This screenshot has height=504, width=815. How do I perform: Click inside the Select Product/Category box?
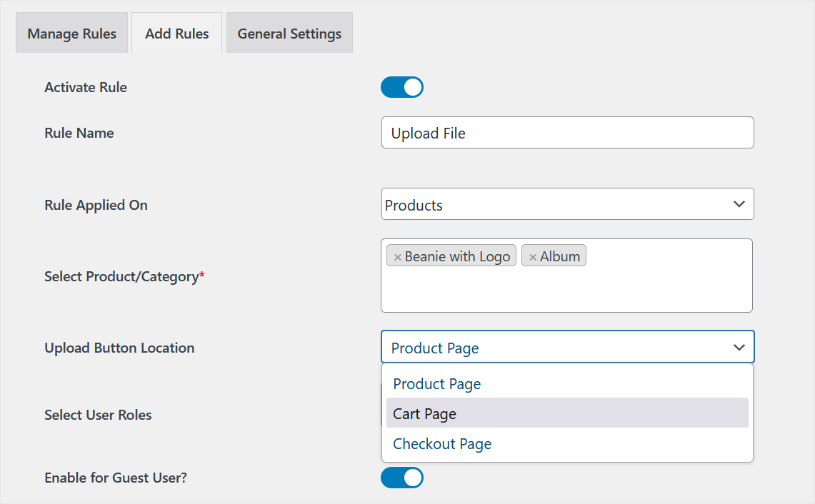click(566, 276)
